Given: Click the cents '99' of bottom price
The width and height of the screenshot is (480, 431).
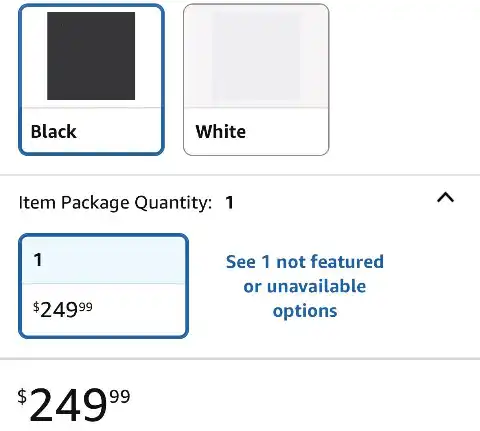Looking at the screenshot, I should pos(120,396).
